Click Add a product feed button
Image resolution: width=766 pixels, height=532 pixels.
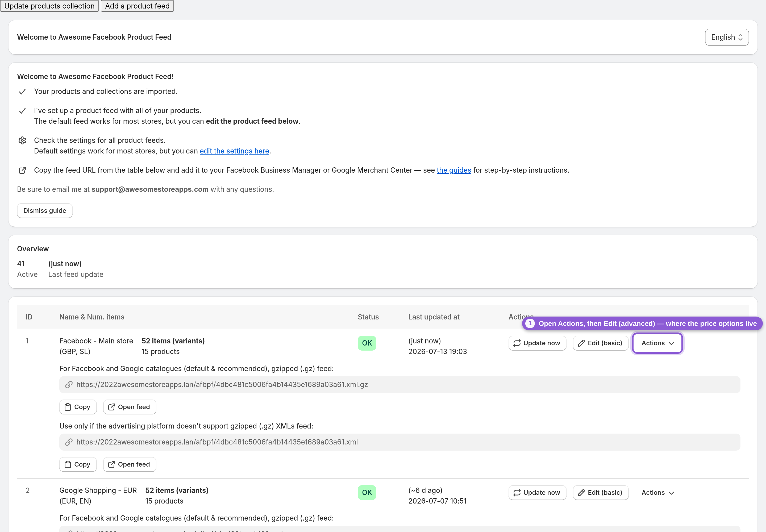pyautogui.click(x=137, y=6)
